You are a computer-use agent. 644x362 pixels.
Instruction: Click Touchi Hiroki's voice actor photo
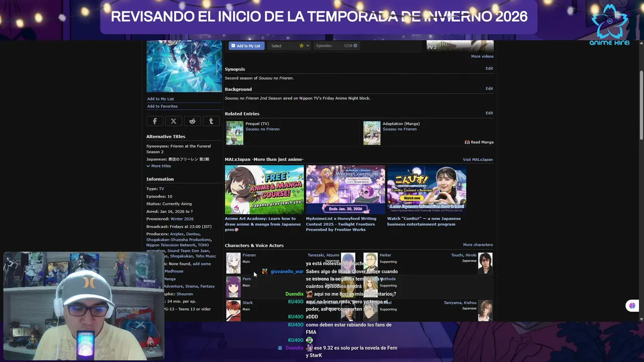485,263
